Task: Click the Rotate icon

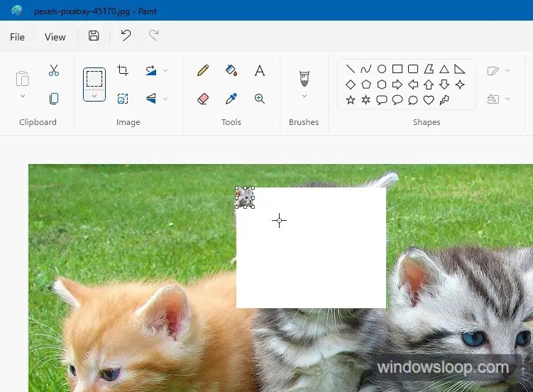Action: click(x=151, y=70)
